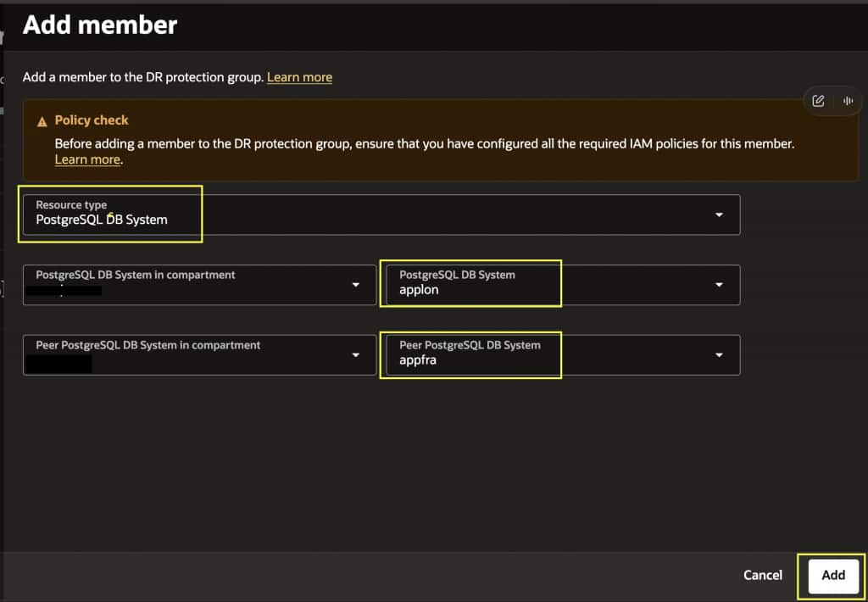The width and height of the screenshot is (868, 602).
Task: Select the applon value text
Action: click(419, 290)
